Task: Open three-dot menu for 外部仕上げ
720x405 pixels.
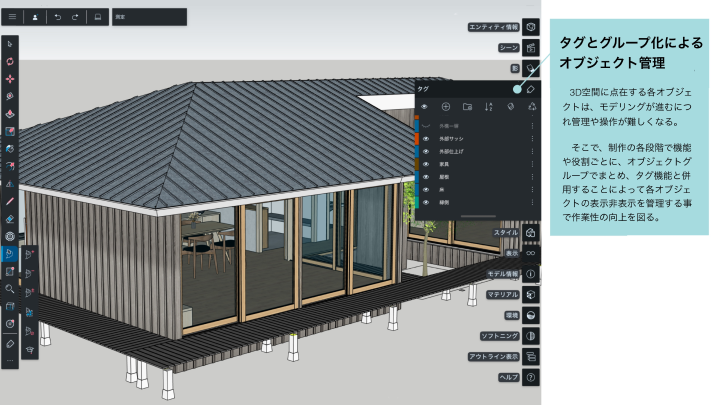Action: 533,151
